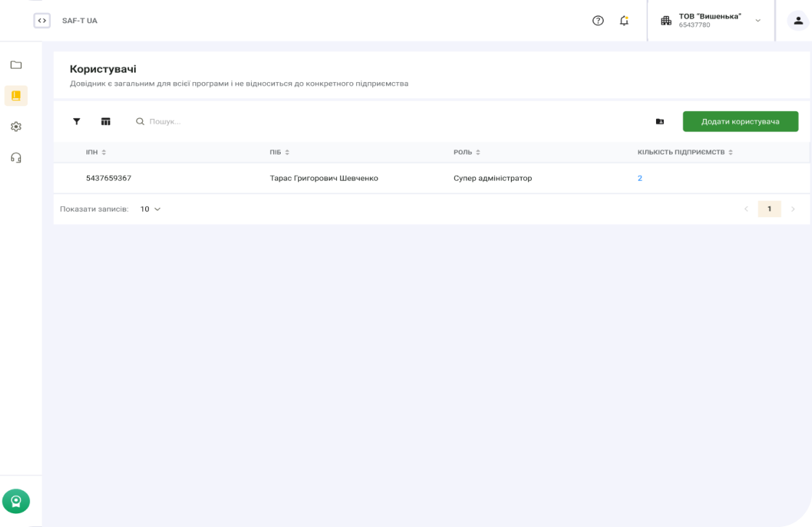The image size is (812, 527).
Task: Click the folder icon beside Додати користувача
Action: click(660, 121)
